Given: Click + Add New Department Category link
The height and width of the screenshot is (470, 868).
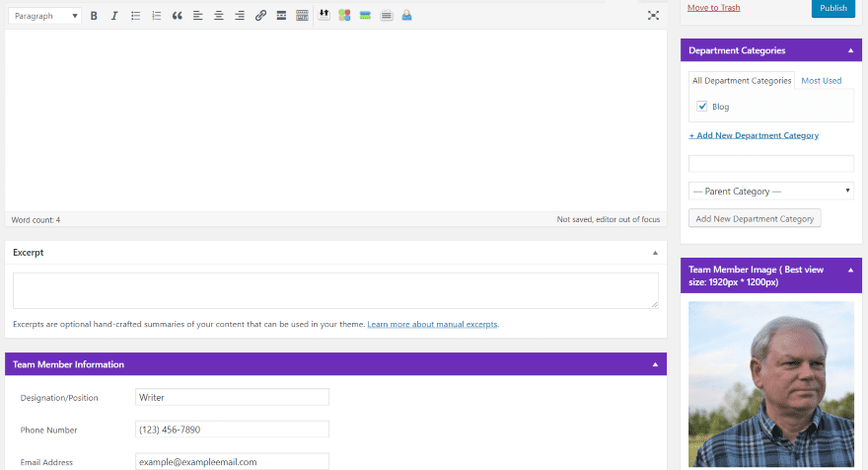Looking at the screenshot, I should pyautogui.click(x=754, y=135).
